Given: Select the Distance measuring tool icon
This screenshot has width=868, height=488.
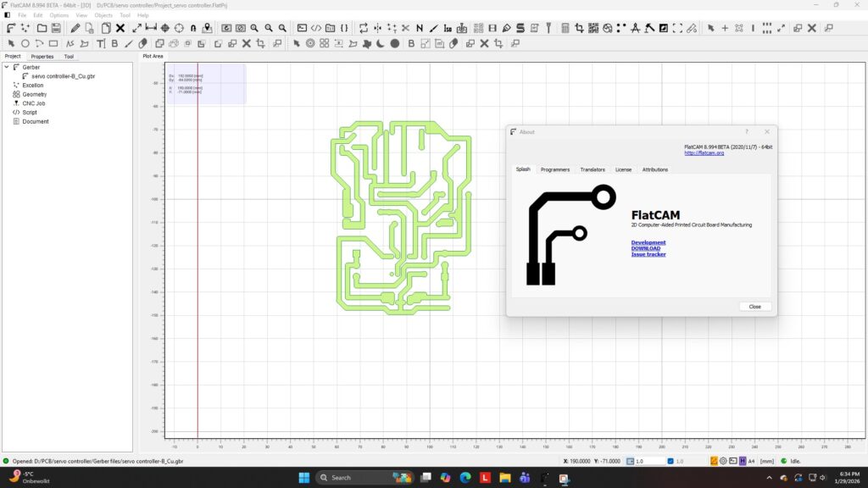Looking at the screenshot, I should click(151, 28).
